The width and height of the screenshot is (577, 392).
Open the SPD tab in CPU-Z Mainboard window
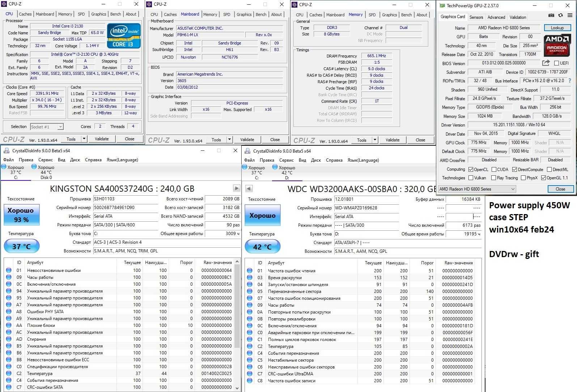[227, 14]
